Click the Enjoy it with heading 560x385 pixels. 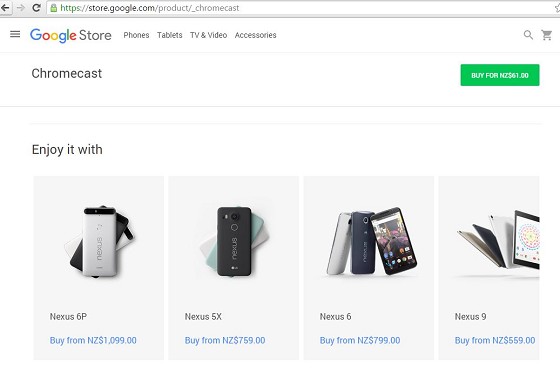point(67,149)
